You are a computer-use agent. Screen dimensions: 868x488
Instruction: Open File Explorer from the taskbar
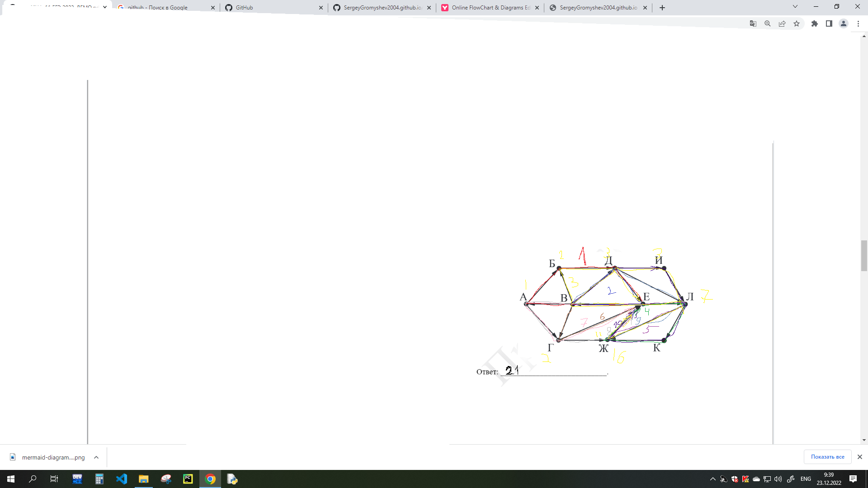tap(144, 479)
